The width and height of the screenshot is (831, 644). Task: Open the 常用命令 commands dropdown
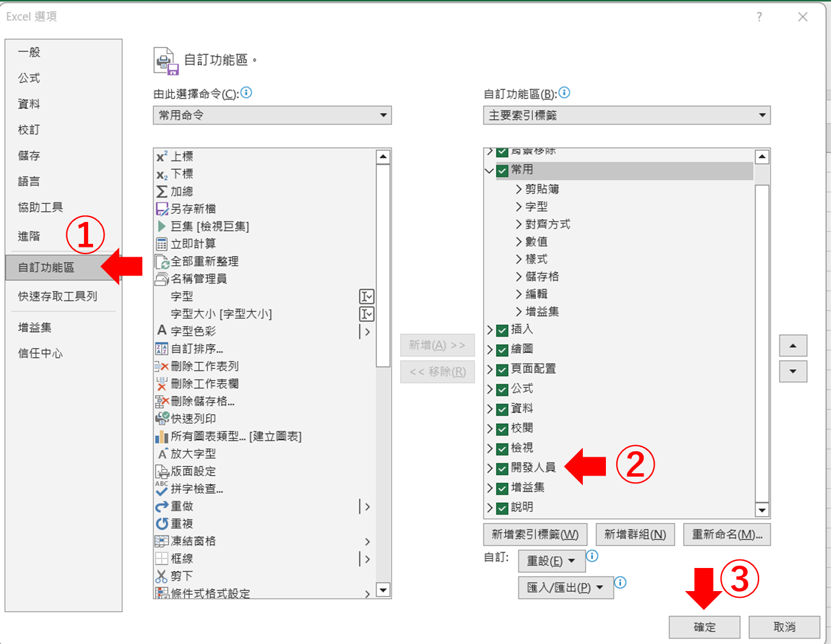[272, 115]
